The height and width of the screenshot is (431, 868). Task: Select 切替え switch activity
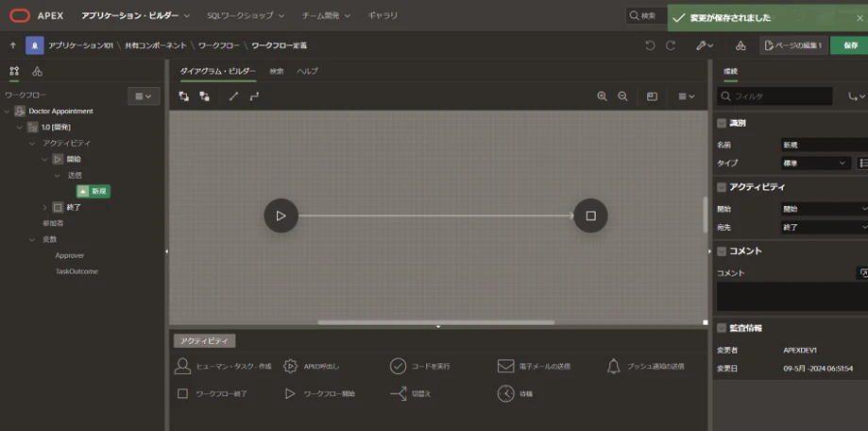pyautogui.click(x=410, y=394)
